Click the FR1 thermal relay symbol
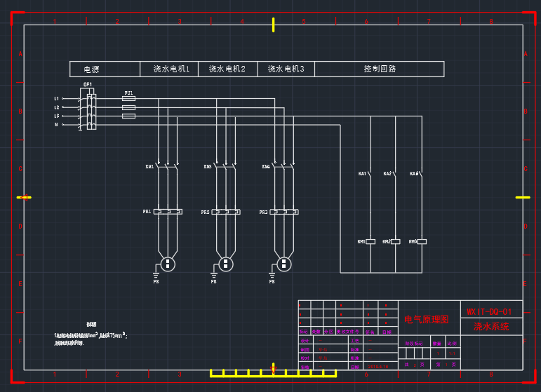 [x=168, y=211]
